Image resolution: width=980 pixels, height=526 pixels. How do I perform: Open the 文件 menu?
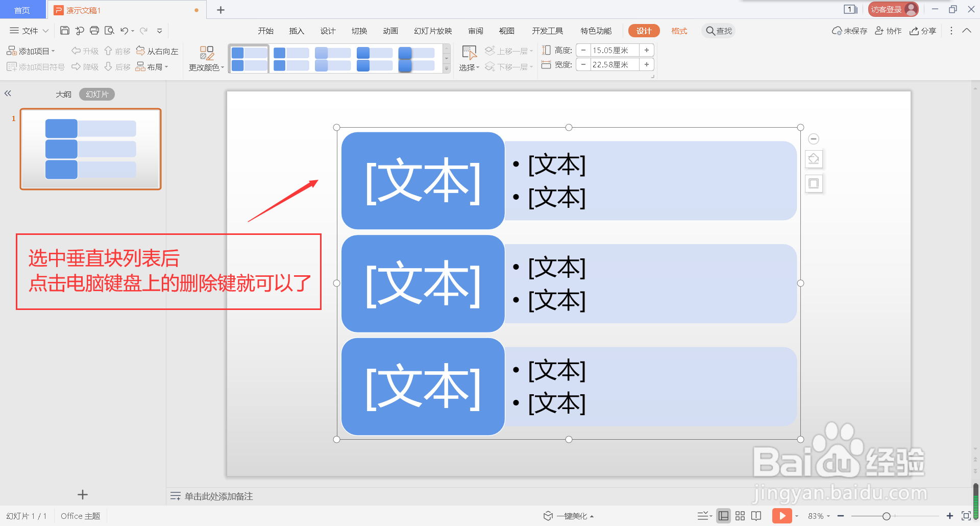click(x=29, y=31)
